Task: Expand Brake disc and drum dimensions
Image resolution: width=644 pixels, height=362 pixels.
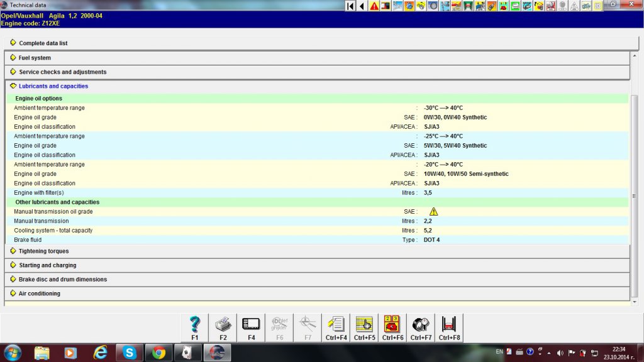Action: click(62, 279)
